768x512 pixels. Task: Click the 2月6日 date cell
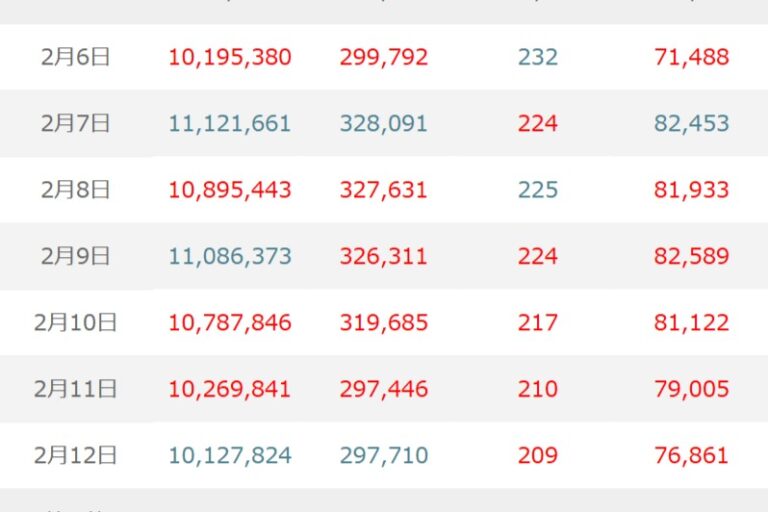(76, 57)
